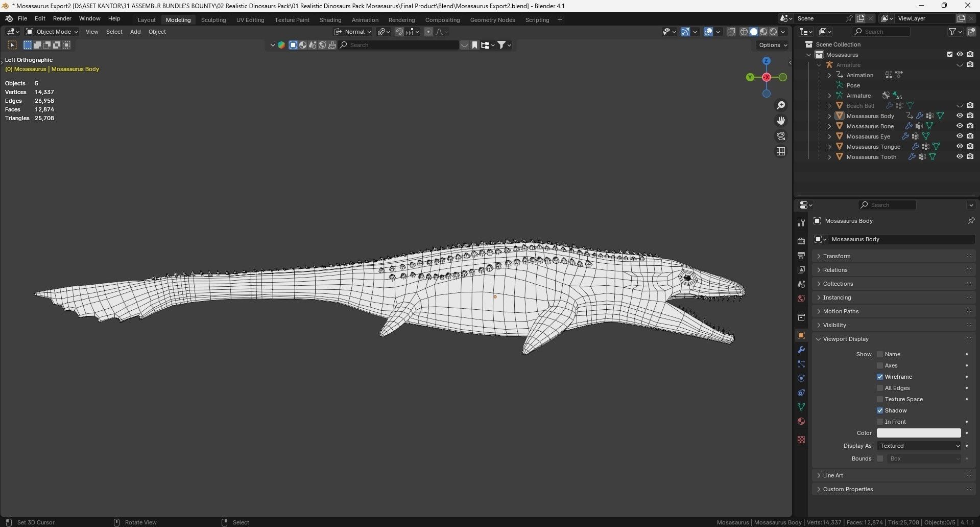The image size is (980, 527).
Task: Open the Display As Textured dropdown
Action: (919, 446)
